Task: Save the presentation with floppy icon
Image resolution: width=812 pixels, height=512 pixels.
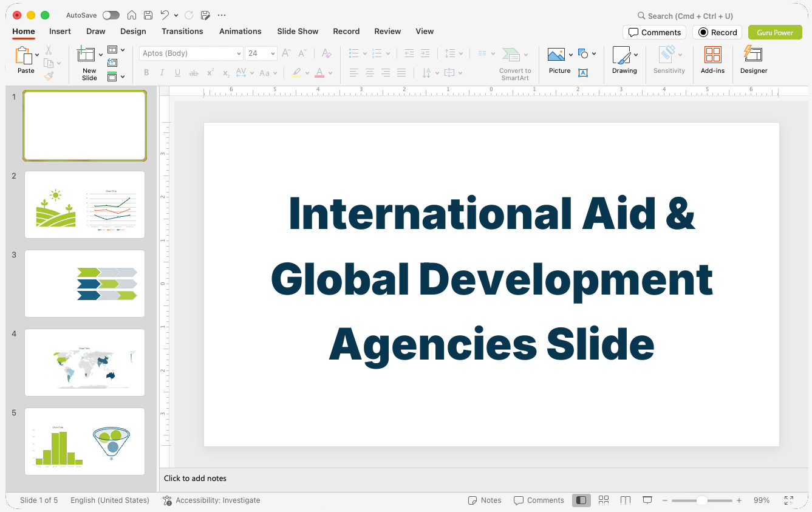Action: [x=148, y=15]
